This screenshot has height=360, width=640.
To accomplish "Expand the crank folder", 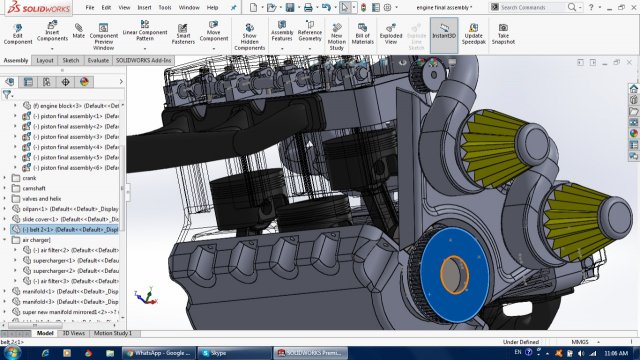I will pos(5,178).
